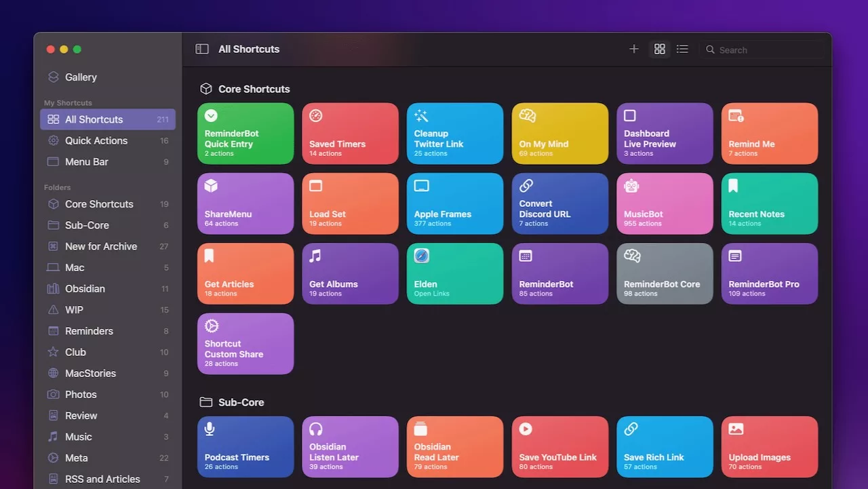
Task: Open the Music folder
Action: tap(108, 437)
